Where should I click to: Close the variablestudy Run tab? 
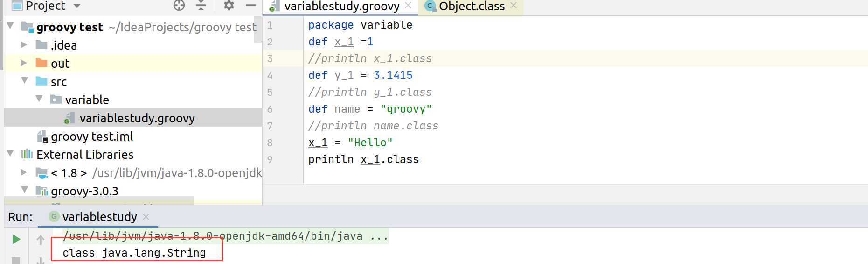point(146,217)
